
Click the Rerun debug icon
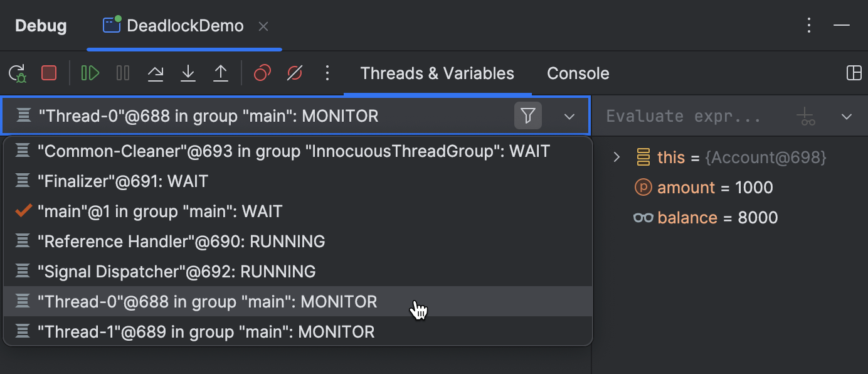(x=17, y=73)
